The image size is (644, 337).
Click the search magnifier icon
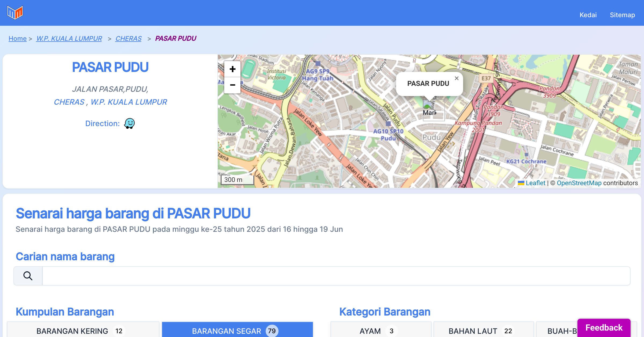pos(28,276)
